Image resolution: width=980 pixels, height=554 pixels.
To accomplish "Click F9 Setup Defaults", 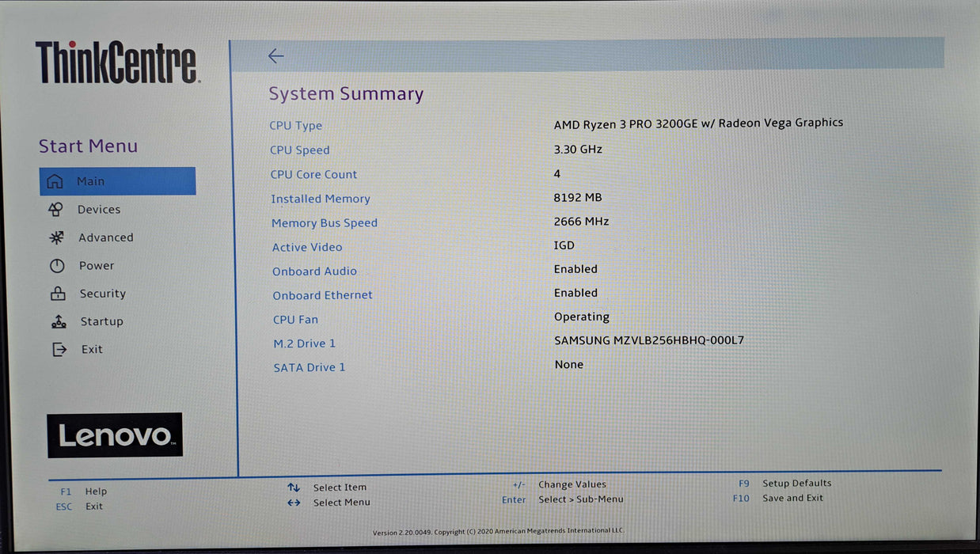I will (785, 483).
